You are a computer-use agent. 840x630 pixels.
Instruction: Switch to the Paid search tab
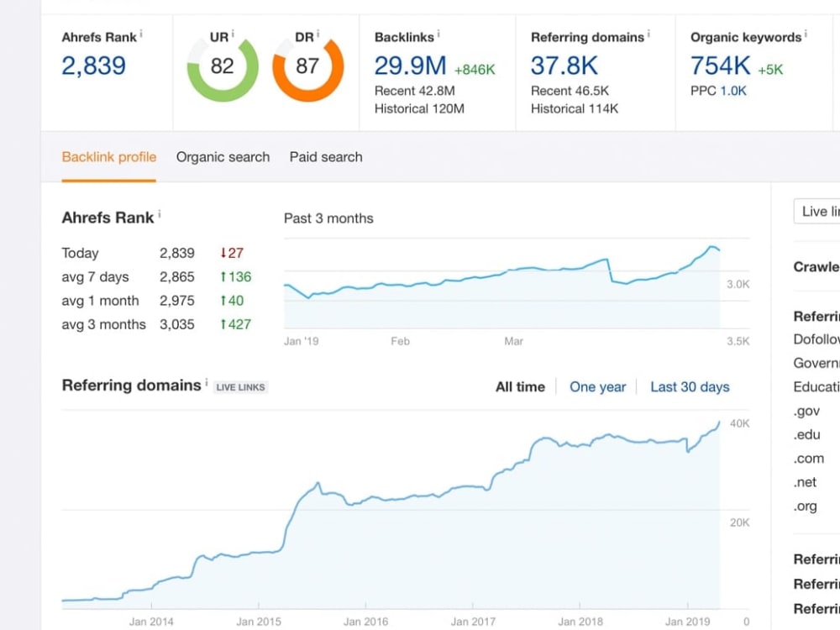click(x=326, y=157)
